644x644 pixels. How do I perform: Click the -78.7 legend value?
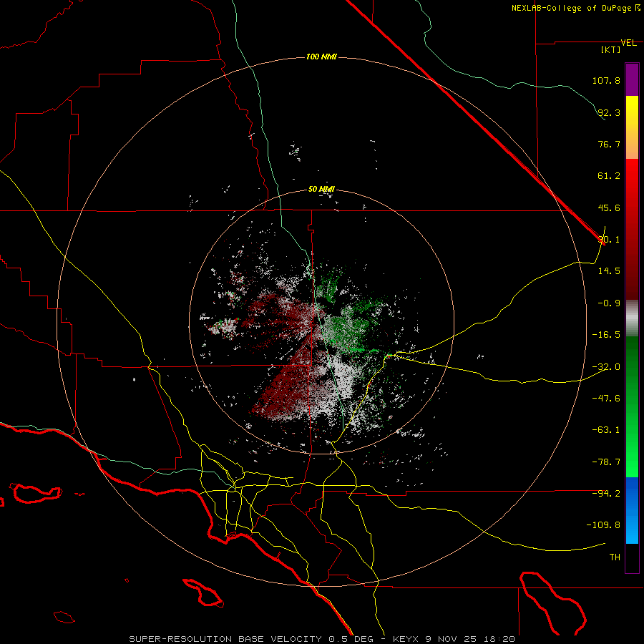[x=606, y=462]
